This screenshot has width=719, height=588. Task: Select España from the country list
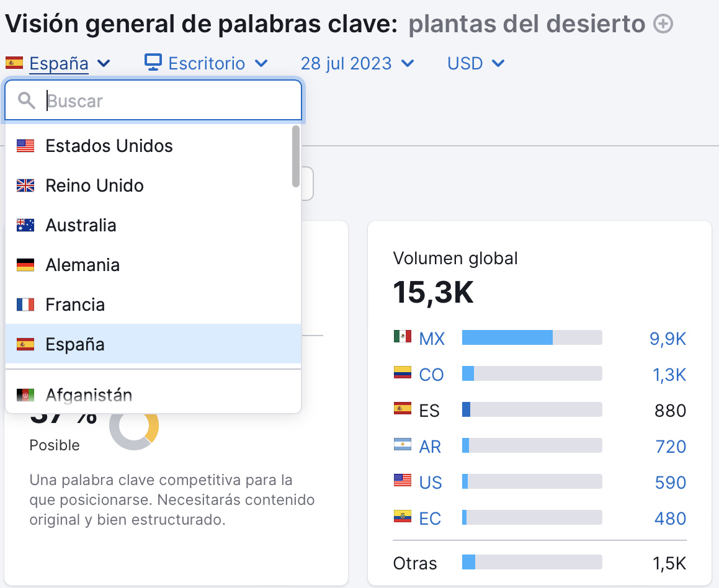click(x=74, y=344)
